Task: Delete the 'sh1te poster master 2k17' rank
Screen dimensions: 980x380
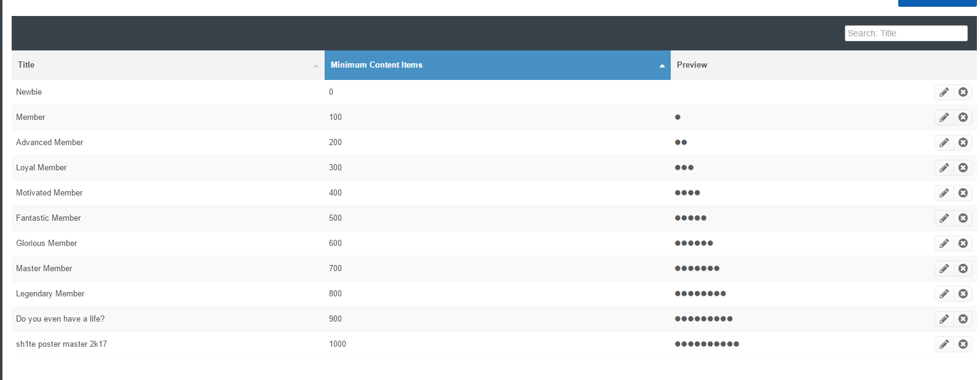Action: (x=963, y=344)
